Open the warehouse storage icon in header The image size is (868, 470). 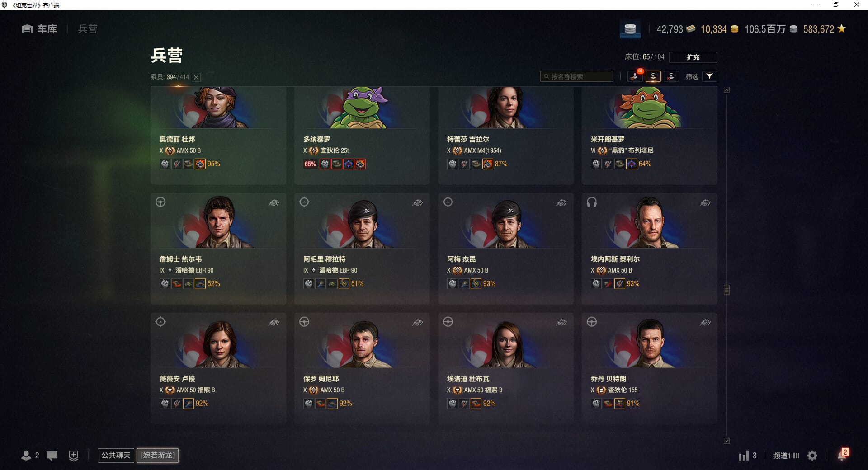(x=630, y=29)
